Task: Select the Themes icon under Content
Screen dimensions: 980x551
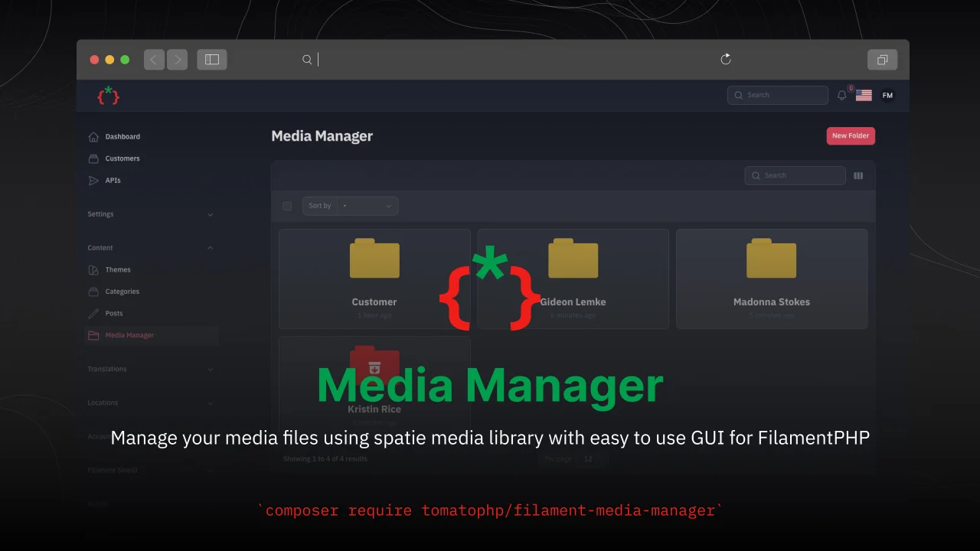Action: (x=92, y=269)
